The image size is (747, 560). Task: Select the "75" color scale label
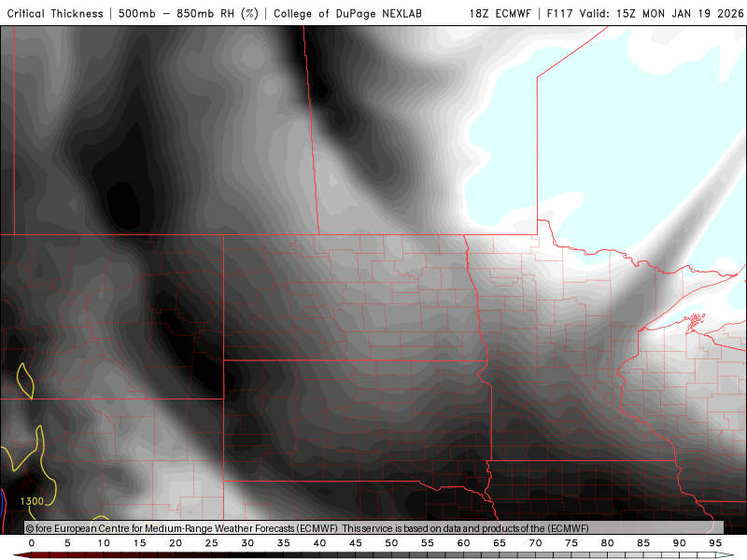coord(571,543)
